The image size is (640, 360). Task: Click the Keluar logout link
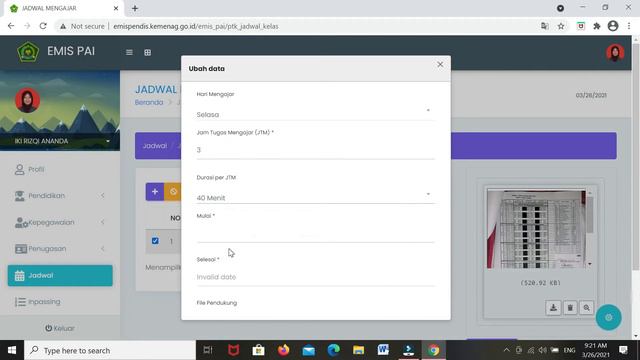tap(60, 328)
